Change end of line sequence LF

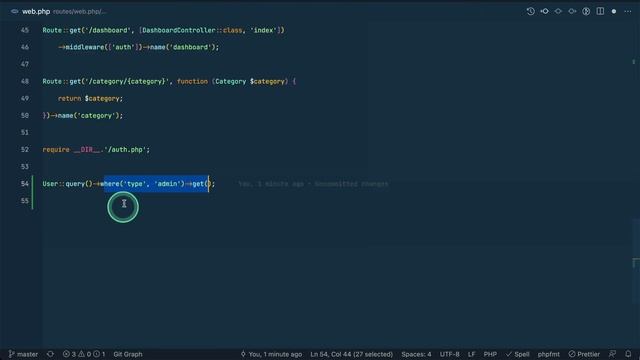pyautogui.click(x=471, y=354)
